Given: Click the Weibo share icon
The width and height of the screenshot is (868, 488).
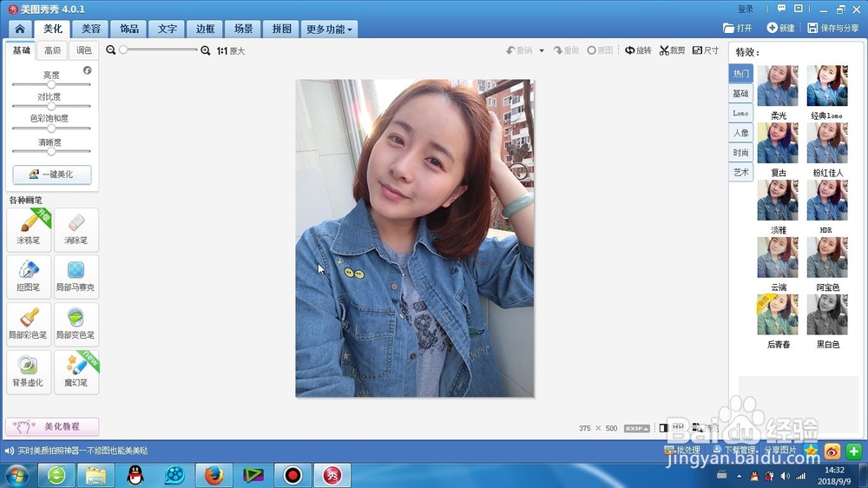Looking at the screenshot, I should 832,452.
